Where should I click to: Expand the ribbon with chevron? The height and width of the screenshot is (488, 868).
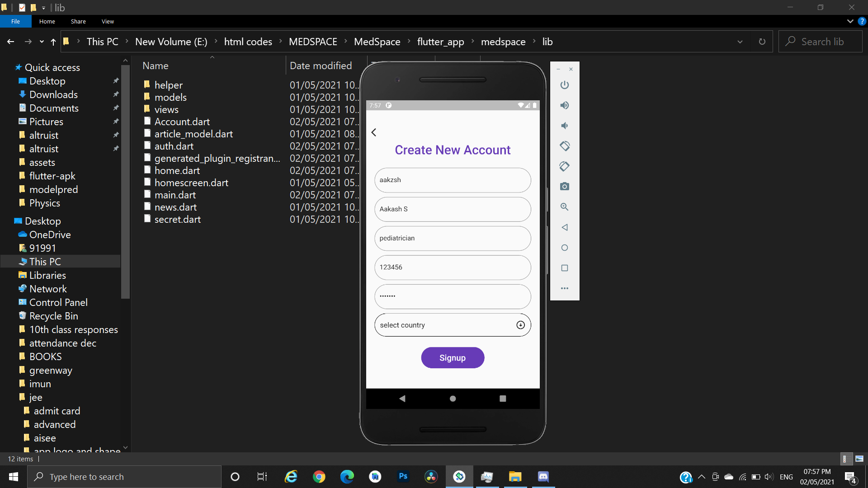point(850,21)
